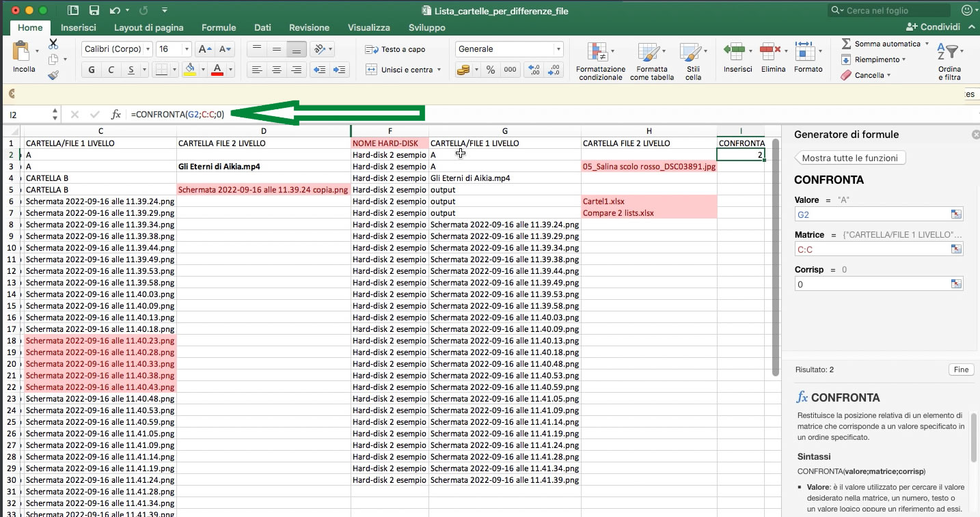The height and width of the screenshot is (517, 980).
Task: Click the Formattazione condizionale icon
Action: (x=599, y=52)
